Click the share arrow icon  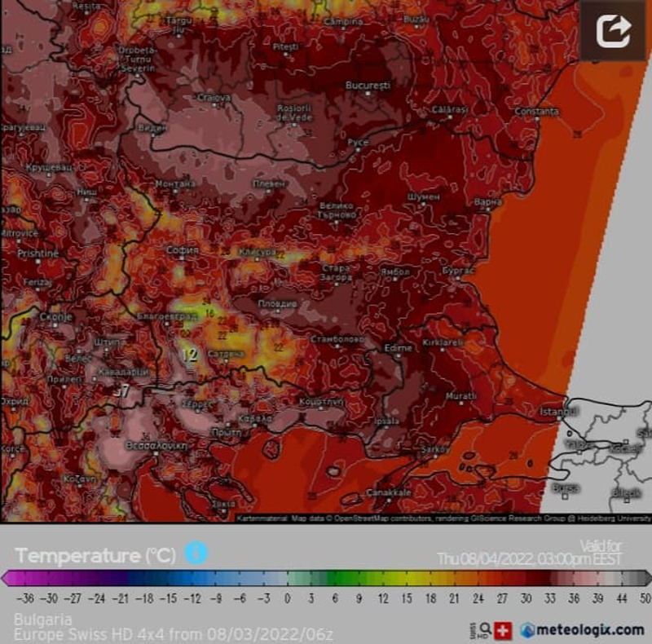(x=613, y=31)
